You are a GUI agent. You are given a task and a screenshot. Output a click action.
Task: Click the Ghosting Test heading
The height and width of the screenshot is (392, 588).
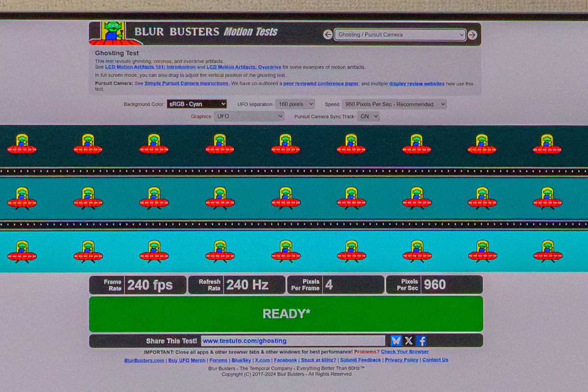point(117,53)
